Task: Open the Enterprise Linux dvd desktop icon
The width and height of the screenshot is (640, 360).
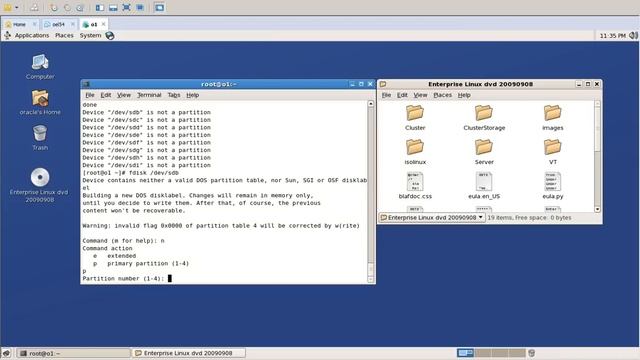Action: pyautogui.click(x=40, y=177)
